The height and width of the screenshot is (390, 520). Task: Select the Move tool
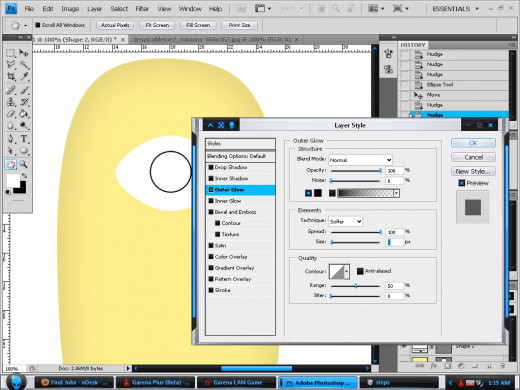pos(24,53)
